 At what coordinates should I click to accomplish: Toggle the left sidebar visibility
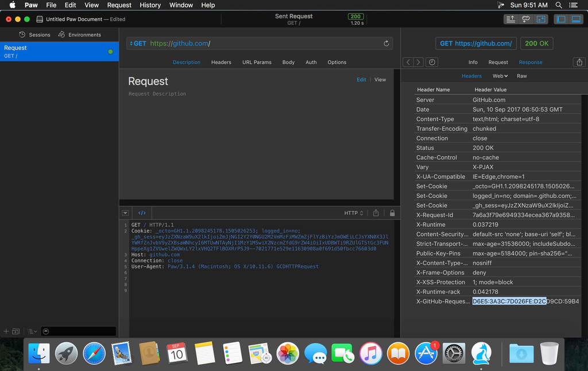pyautogui.click(x=561, y=19)
